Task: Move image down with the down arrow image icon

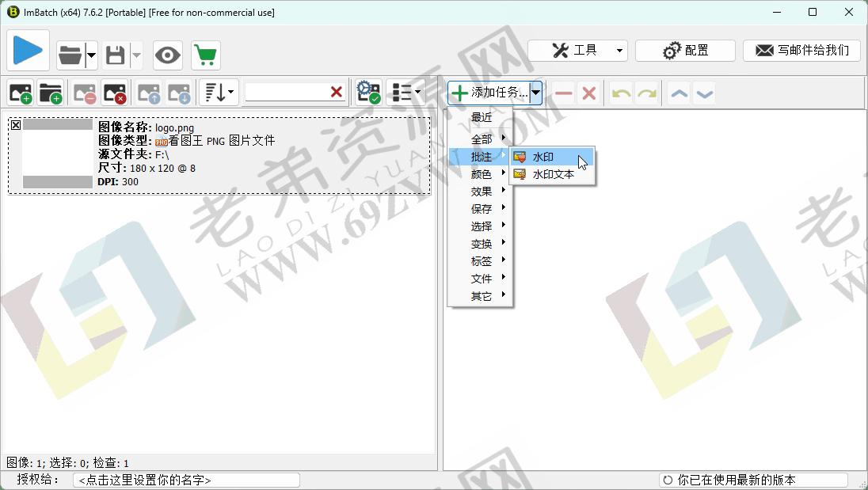Action: (179, 93)
